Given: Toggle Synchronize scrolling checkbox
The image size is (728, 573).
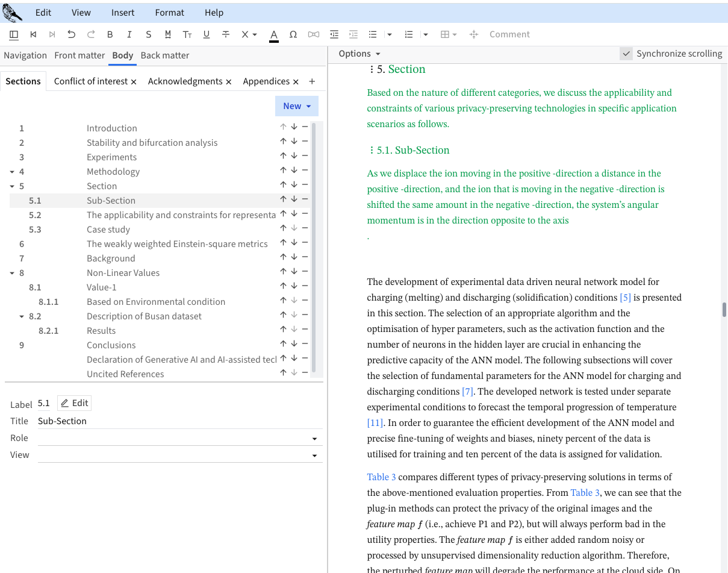Looking at the screenshot, I should (x=627, y=54).
